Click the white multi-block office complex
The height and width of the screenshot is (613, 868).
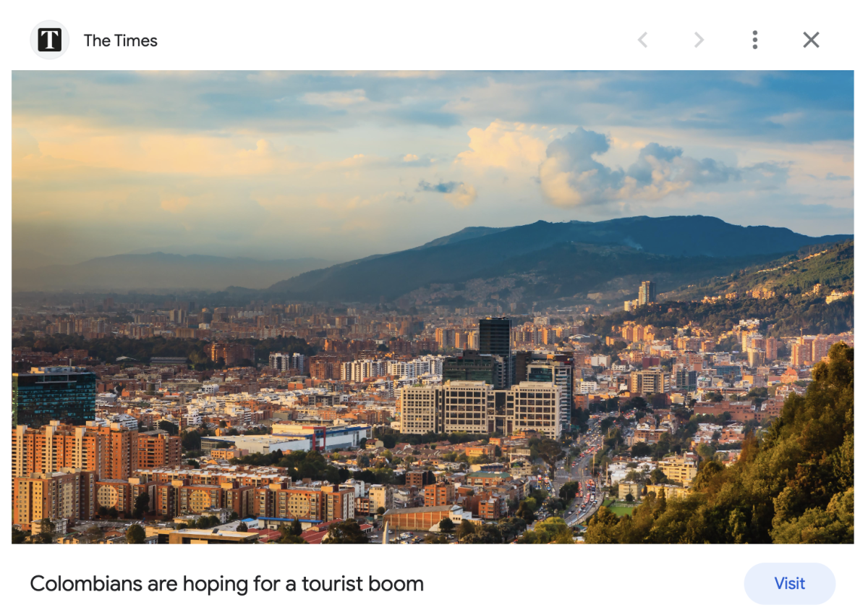coord(480,408)
